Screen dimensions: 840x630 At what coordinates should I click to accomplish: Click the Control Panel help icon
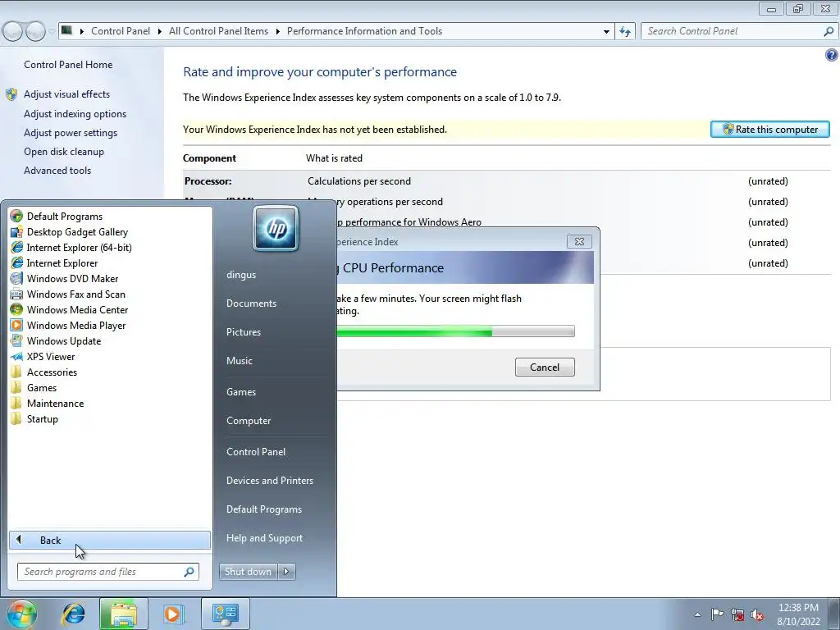pos(832,55)
